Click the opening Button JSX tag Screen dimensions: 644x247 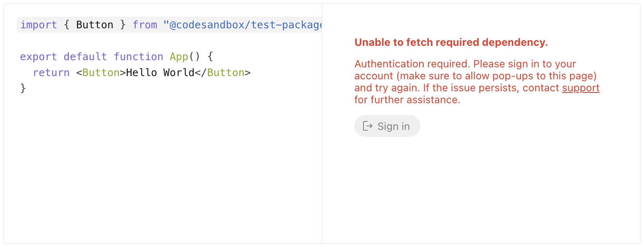101,73
